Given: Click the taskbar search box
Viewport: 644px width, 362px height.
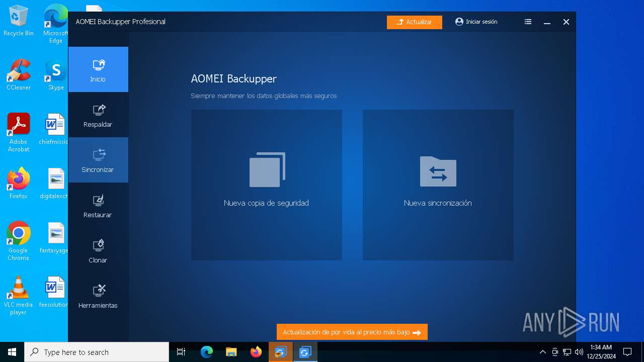Looking at the screenshot, I should (x=97, y=352).
